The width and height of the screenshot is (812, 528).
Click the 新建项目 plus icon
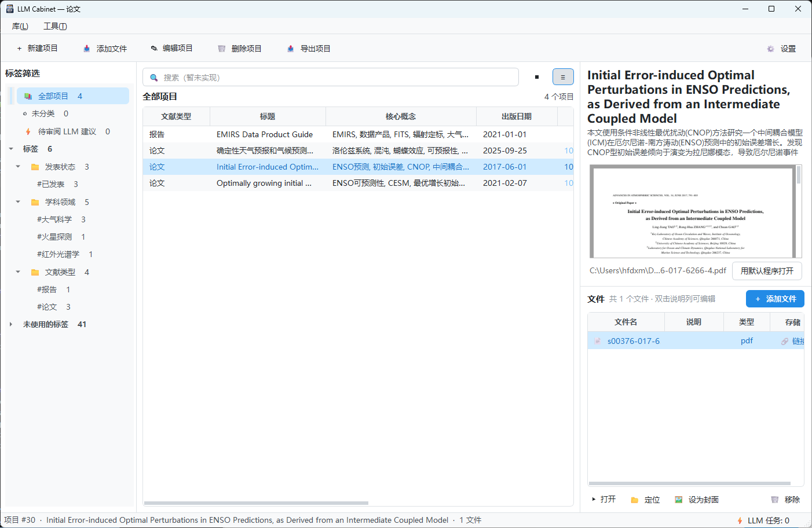tap(19, 49)
